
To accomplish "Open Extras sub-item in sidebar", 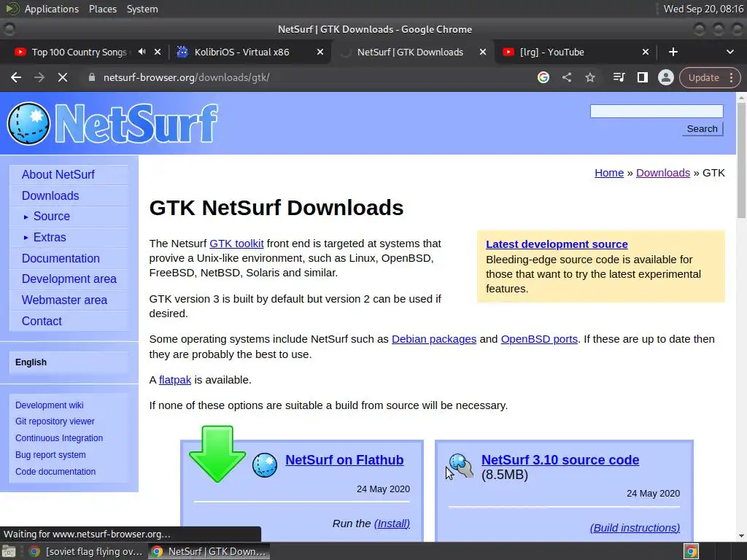I will point(50,237).
